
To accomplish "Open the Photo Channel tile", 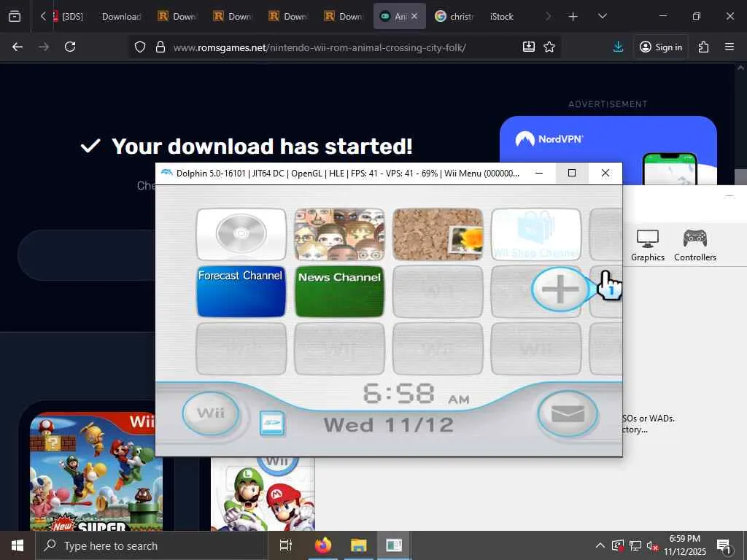I will 438,234.
